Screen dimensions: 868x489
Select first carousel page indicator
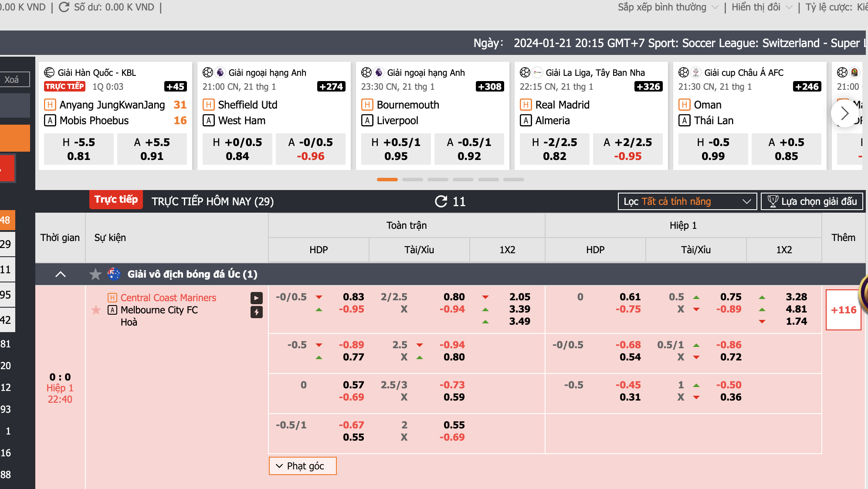pyautogui.click(x=387, y=180)
